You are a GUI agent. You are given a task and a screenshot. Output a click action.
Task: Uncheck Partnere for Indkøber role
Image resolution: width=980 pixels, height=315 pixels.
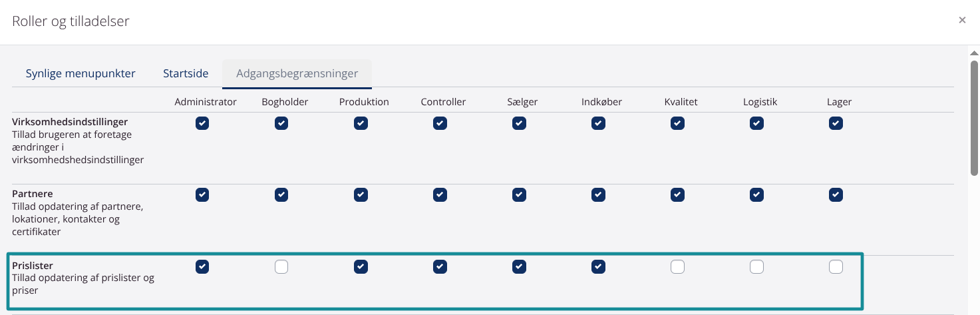[x=598, y=195]
